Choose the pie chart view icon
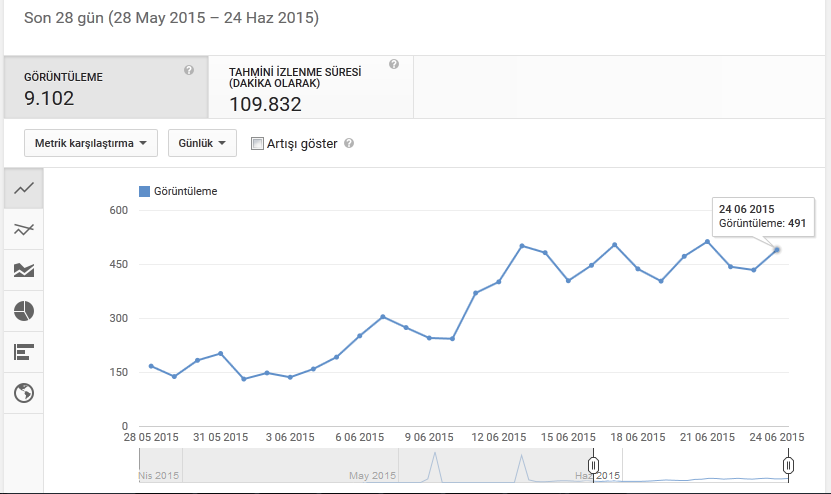Viewport: 831px width, 494px height. point(24,311)
